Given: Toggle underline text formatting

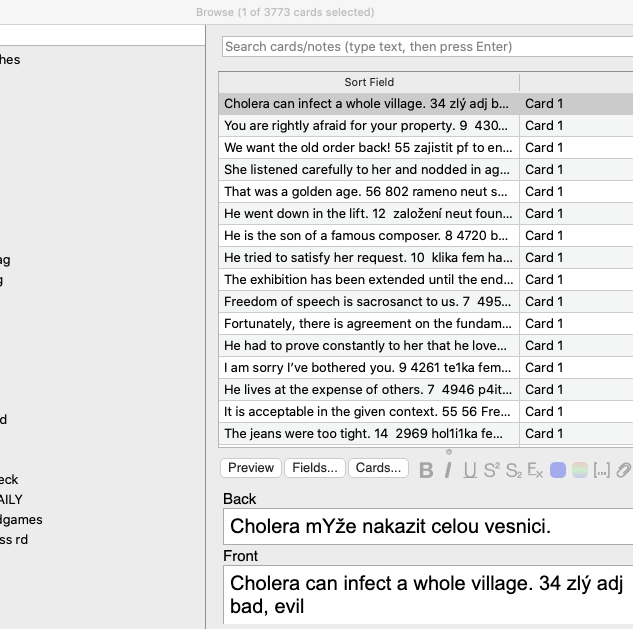Looking at the screenshot, I should [x=469, y=470].
